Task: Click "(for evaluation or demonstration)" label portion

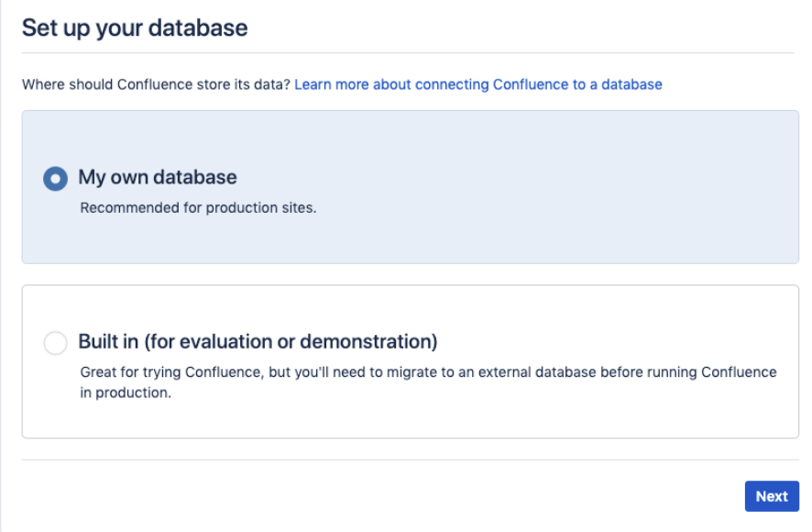Action: tap(291, 342)
